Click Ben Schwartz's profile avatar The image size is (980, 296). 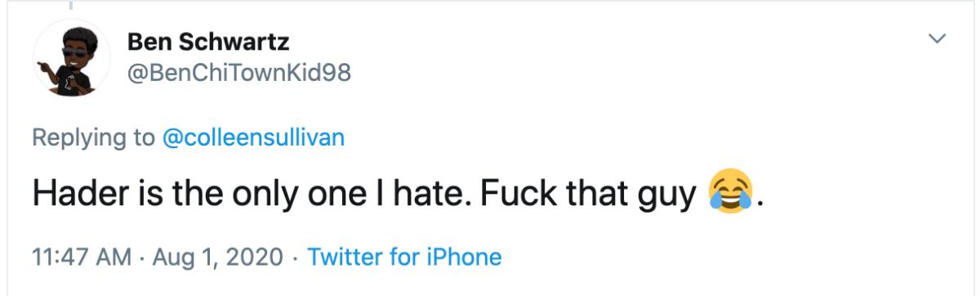pyautogui.click(x=71, y=58)
